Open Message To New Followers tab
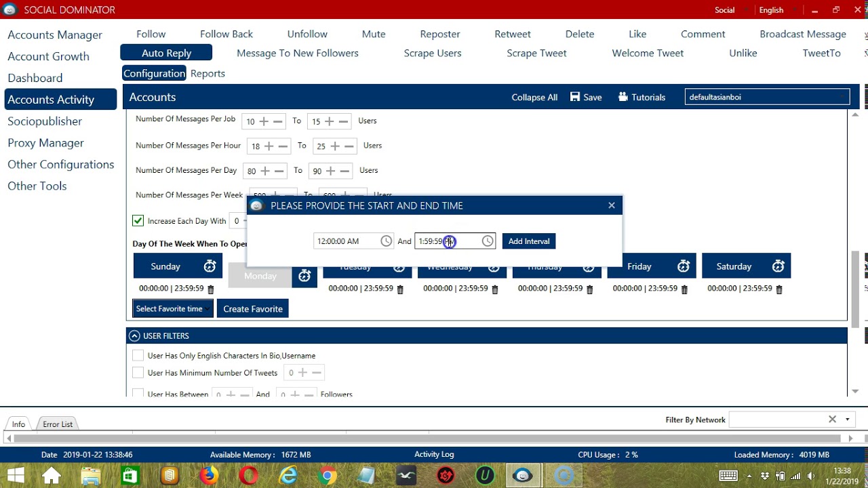The image size is (868, 488). click(x=298, y=53)
